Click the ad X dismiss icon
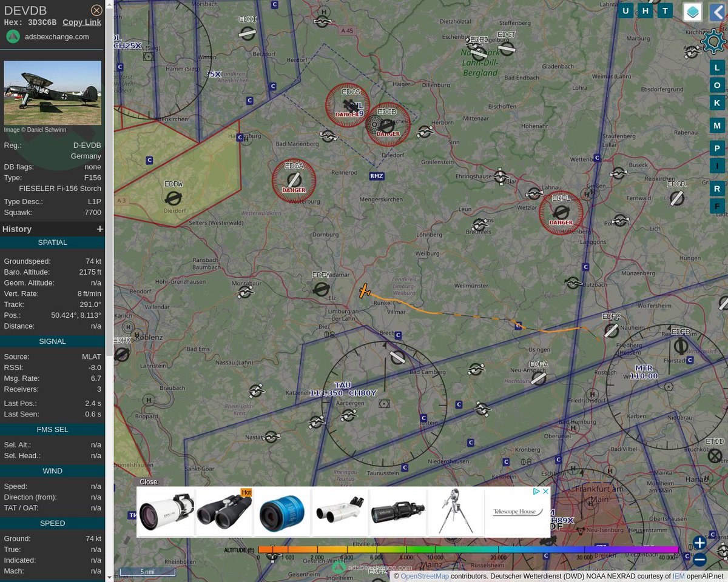 [545, 491]
